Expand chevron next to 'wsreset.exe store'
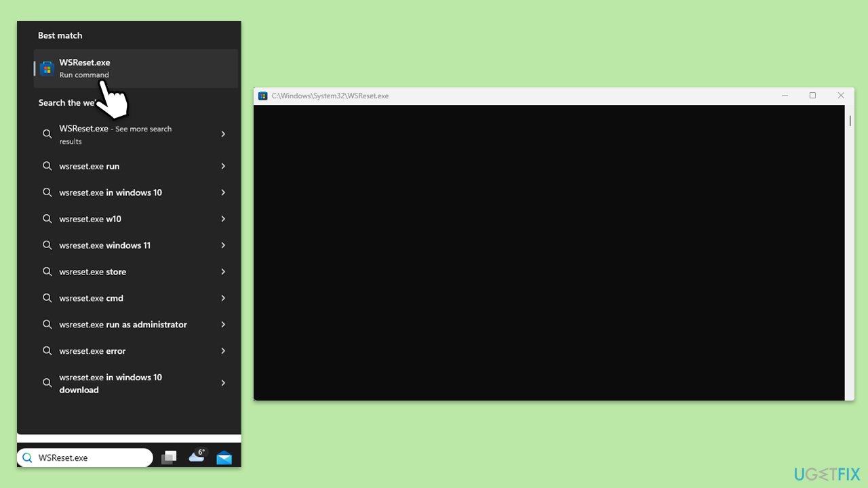This screenshot has width=868, height=488. click(223, 272)
